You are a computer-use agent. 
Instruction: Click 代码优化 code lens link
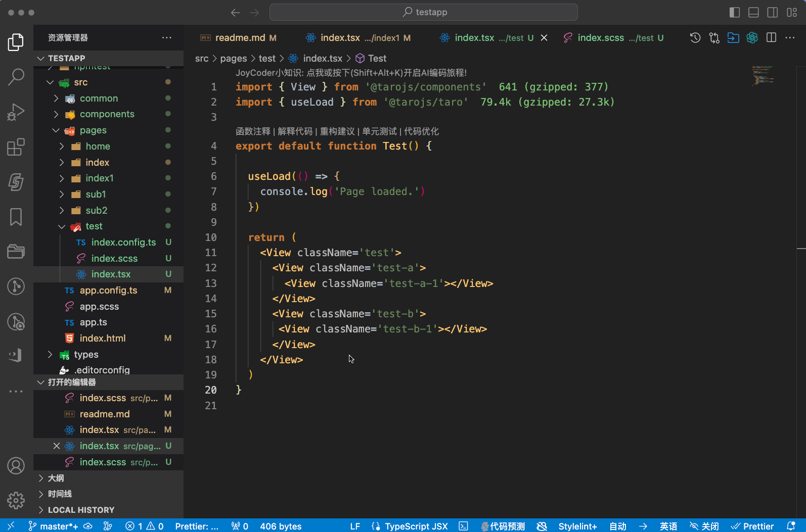(x=421, y=131)
